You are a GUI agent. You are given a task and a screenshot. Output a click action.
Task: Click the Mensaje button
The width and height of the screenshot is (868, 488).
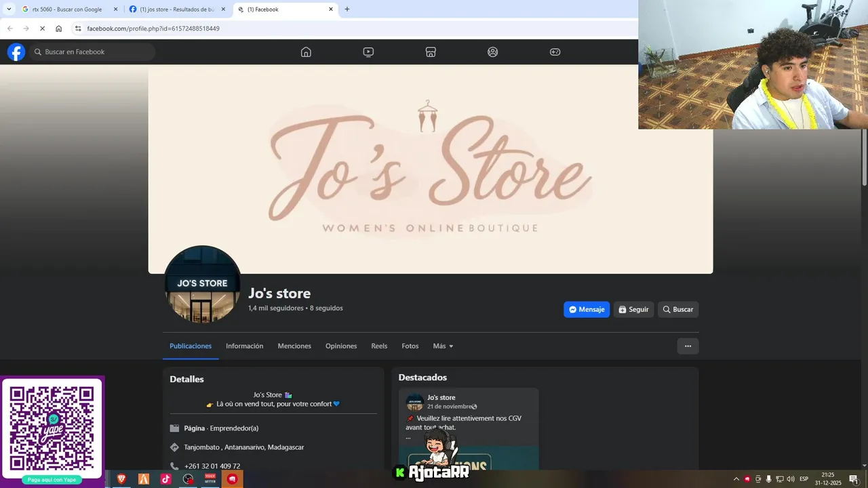(587, 310)
